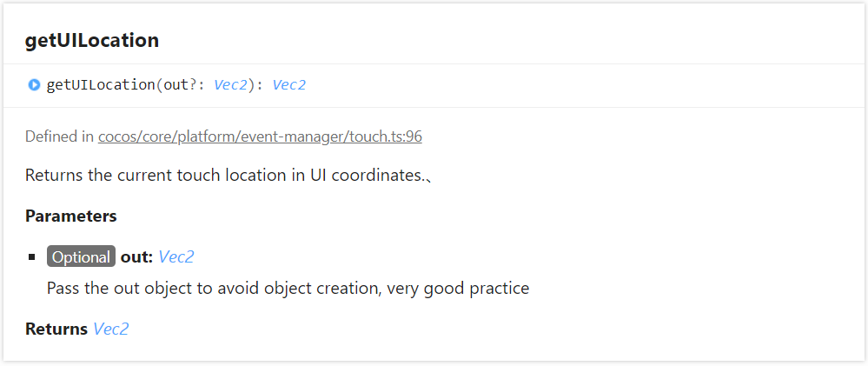This screenshot has width=868, height=366.
Task: Open Vec2 type of the signature's out parameter
Action: tap(231, 85)
